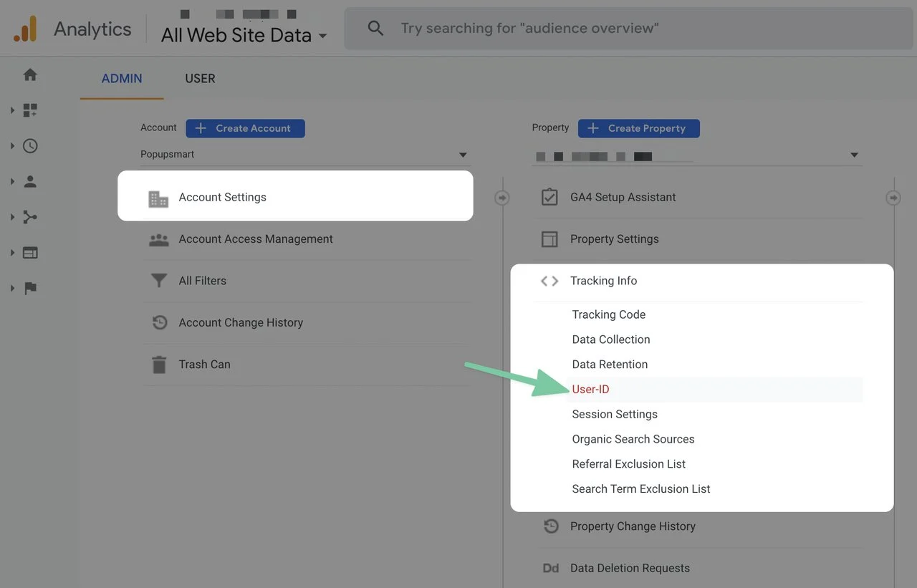This screenshot has width=917, height=588.
Task: Open the Customization dashboard icon
Action: click(30, 110)
